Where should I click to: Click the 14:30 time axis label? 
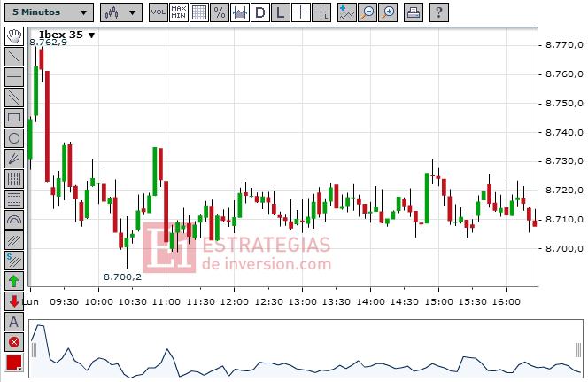click(x=405, y=302)
